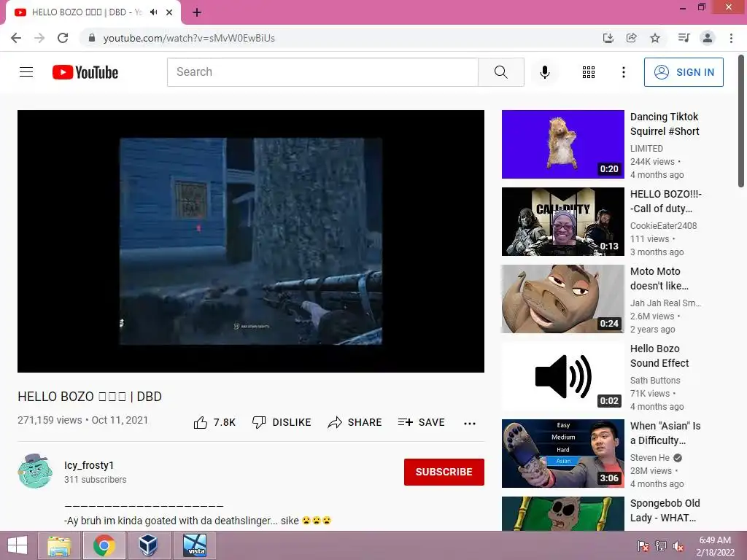Open the Windows Start menu
747x560 pixels.
point(18,545)
